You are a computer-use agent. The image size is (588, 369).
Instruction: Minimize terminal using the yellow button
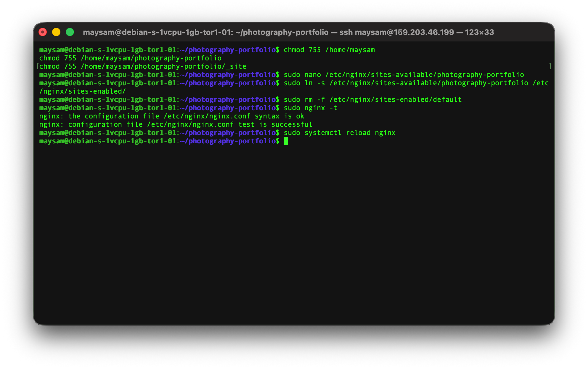pyautogui.click(x=56, y=32)
